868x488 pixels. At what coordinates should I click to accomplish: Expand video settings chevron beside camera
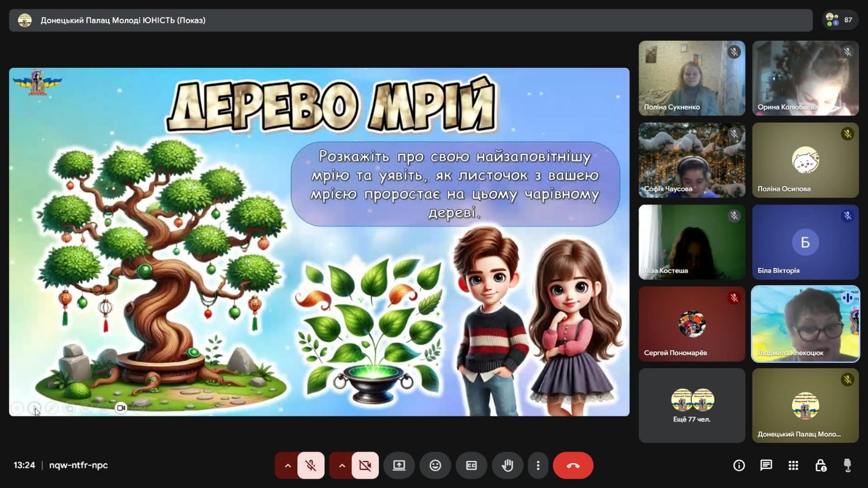(342, 465)
